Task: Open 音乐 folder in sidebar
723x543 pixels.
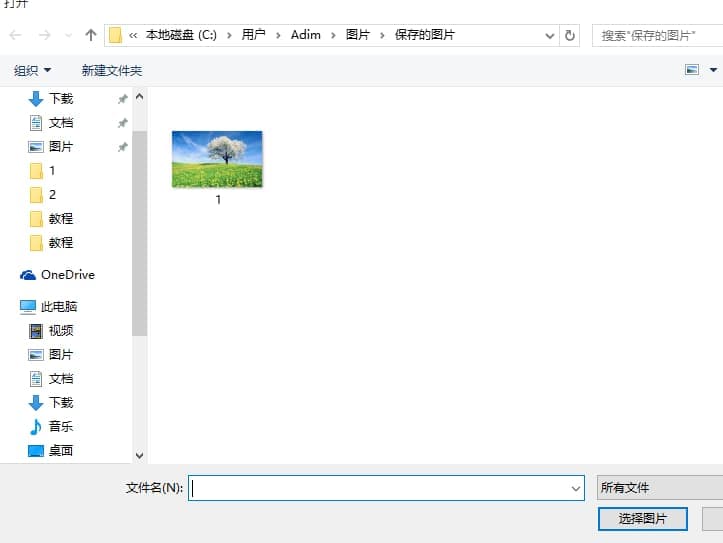Action: [60, 427]
